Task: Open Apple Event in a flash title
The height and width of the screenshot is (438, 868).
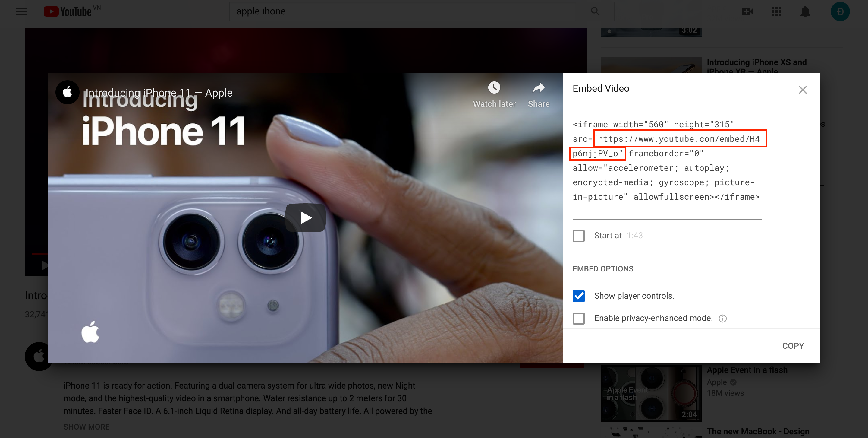Action: click(747, 370)
